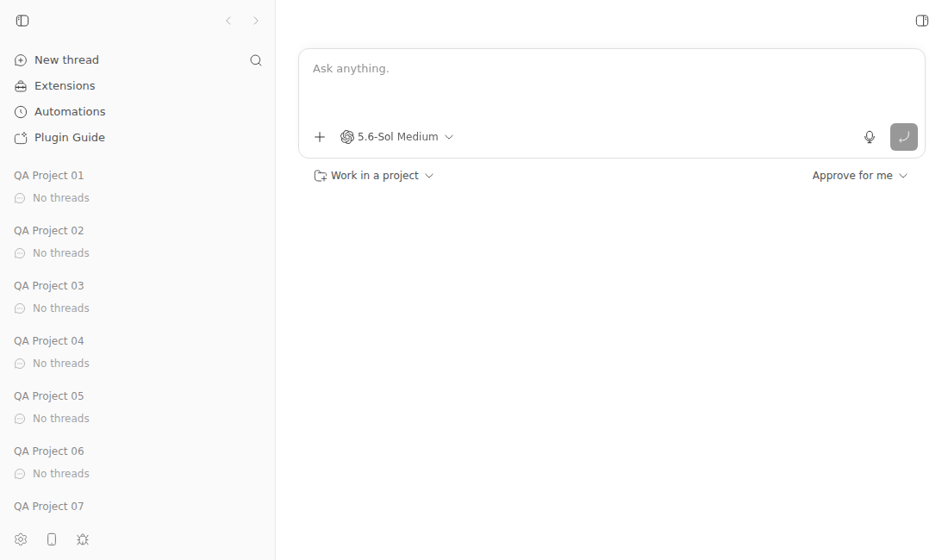Open the 5.6-Sol Medium model dropdown

point(396,137)
